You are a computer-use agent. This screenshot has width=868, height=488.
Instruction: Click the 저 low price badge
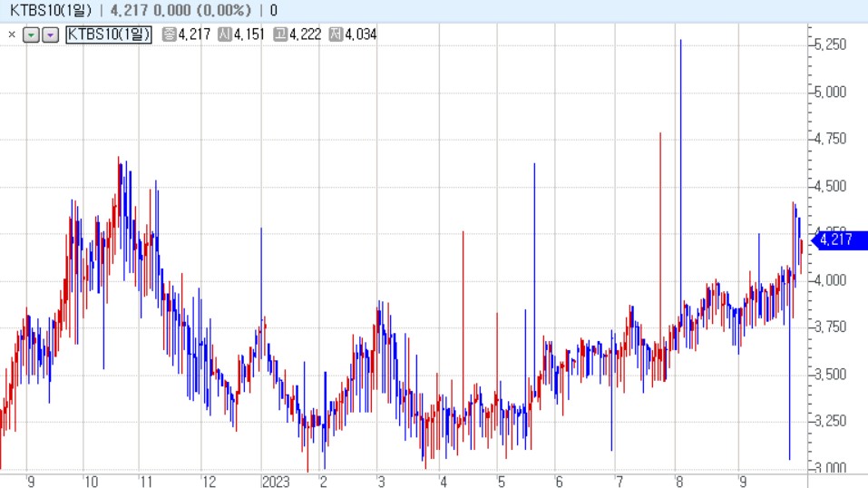[x=336, y=34]
